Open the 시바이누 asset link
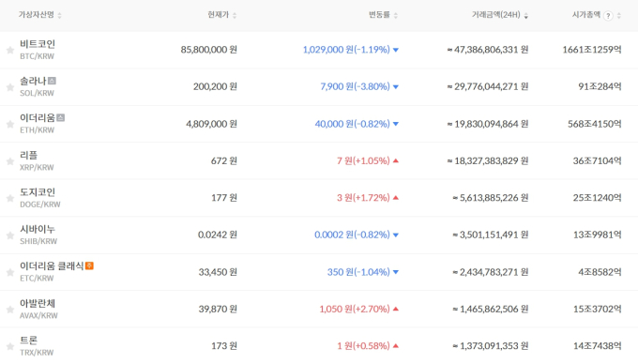Image resolution: width=638 pixels, height=364 pixels. click(38, 230)
